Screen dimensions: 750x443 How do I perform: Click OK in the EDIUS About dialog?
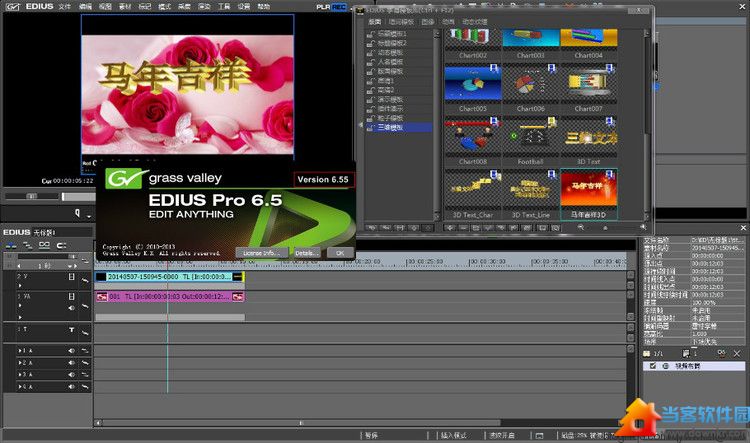(340, 253)
